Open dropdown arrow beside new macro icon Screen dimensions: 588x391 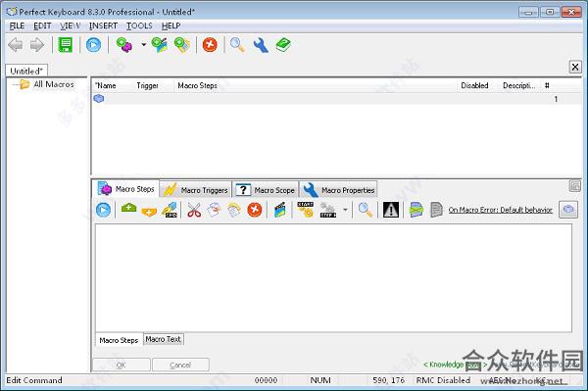[144, 45]
